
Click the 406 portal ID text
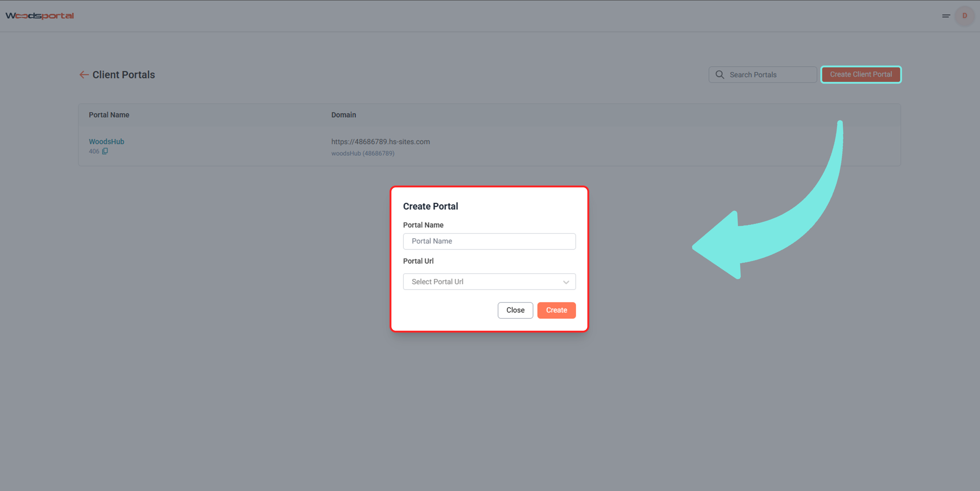coord(94,151)
